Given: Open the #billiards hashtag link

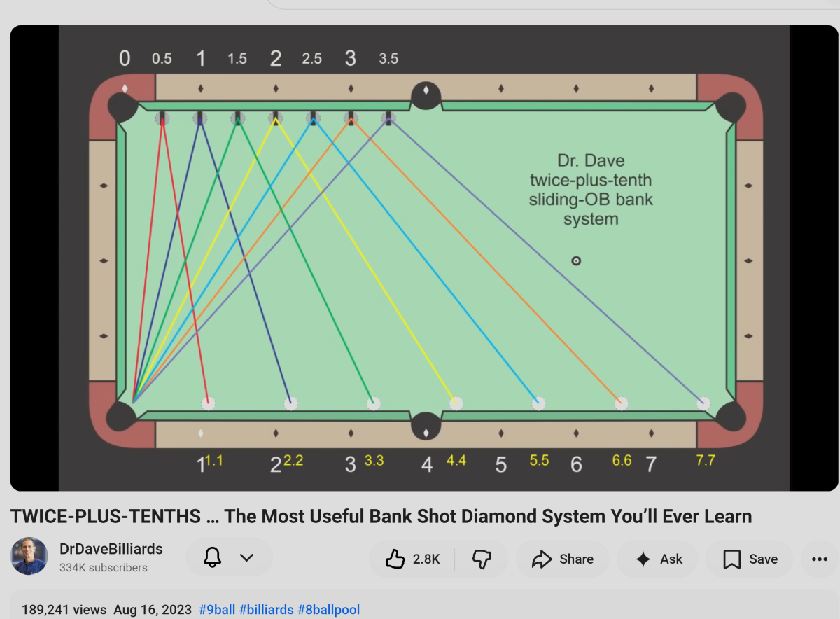Looking at the screenshot, I should 267,610.
